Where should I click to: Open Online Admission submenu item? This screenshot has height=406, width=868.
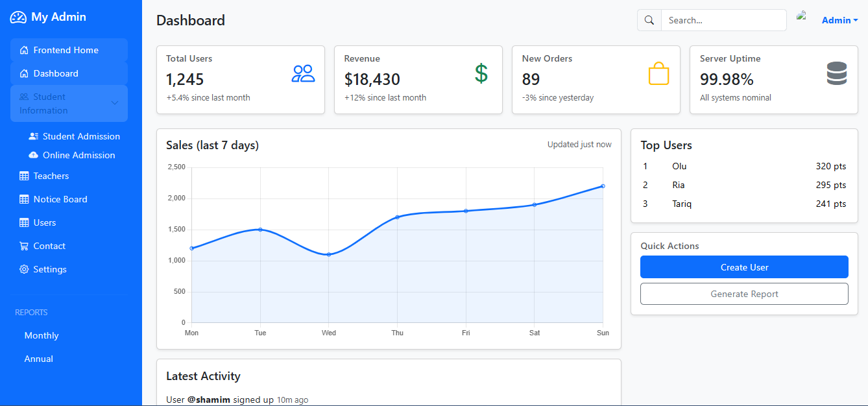click(78, 155)
